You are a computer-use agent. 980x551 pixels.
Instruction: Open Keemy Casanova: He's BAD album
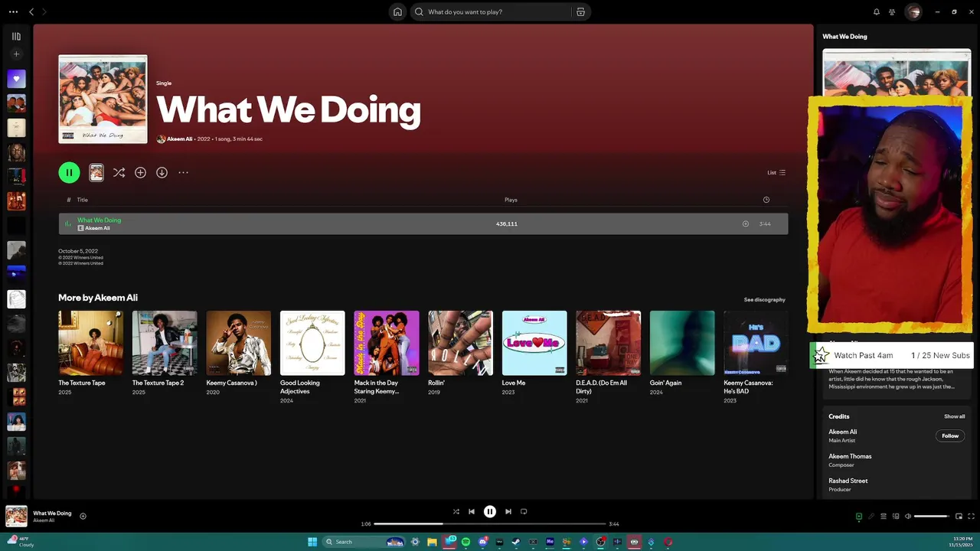coord(756,343)
